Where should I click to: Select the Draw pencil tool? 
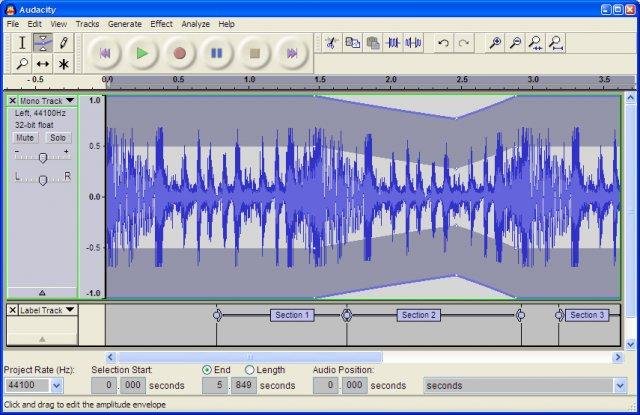(x=64, y=42)
